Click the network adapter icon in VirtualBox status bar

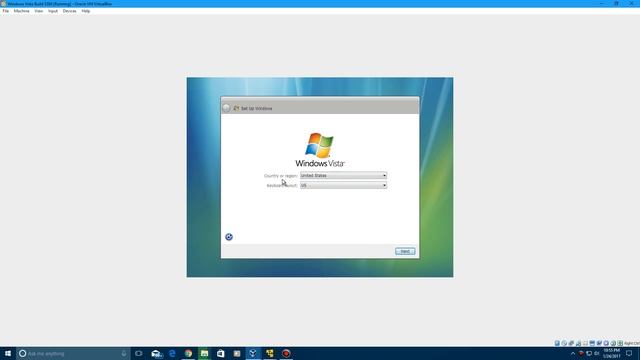tap(578, 343)
